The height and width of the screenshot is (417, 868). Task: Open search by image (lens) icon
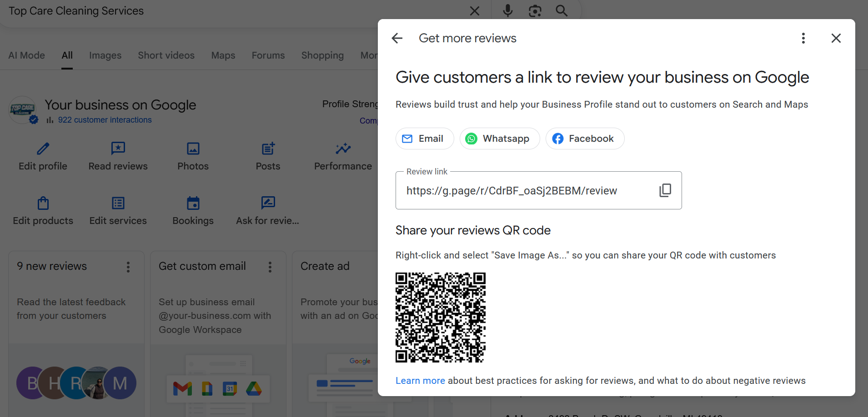535,11
